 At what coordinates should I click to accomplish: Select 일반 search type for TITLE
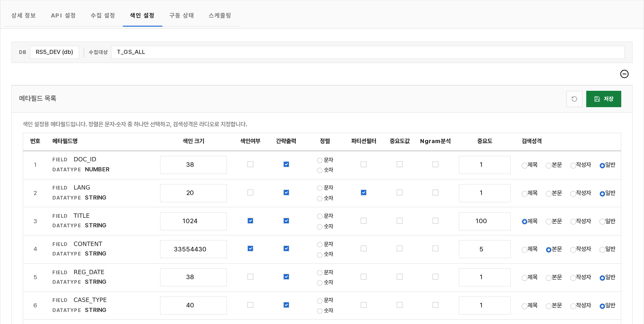[x=602, y=222]
